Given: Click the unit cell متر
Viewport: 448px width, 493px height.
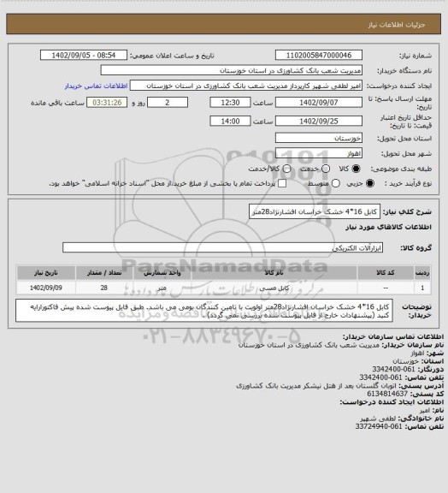Looking at the screenshot, I should (162, 288).
